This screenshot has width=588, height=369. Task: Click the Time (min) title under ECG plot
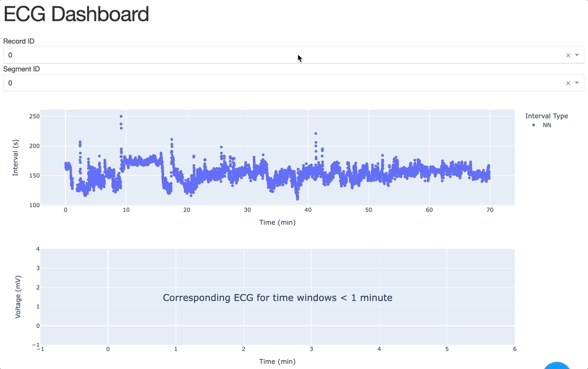point(277,361)
